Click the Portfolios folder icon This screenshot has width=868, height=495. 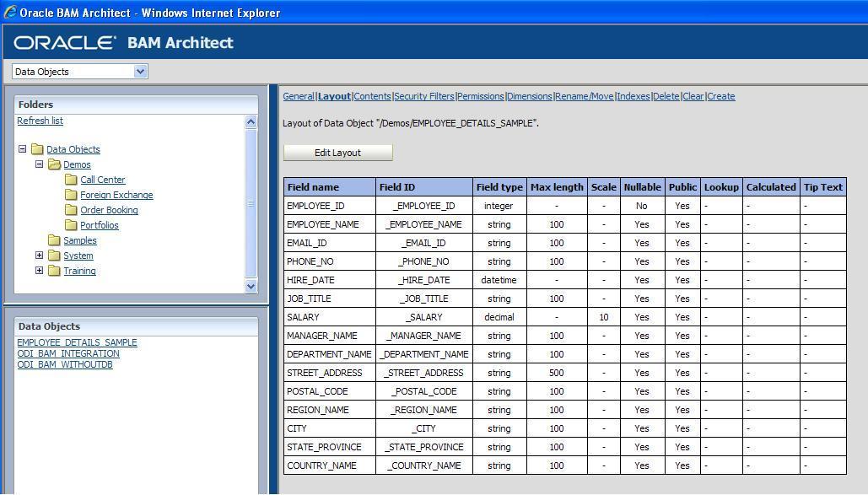tap(73, 225)
